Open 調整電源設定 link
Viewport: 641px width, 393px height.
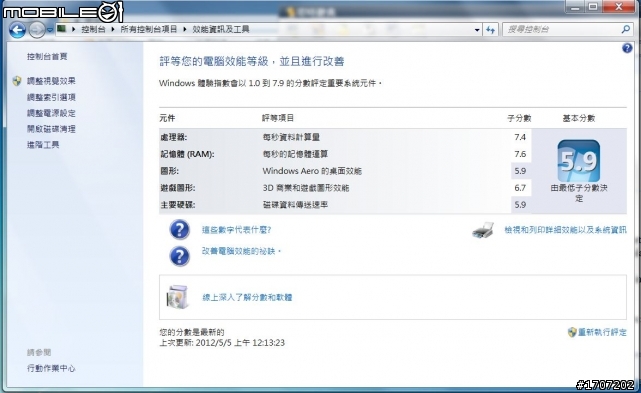coord(51,113)
